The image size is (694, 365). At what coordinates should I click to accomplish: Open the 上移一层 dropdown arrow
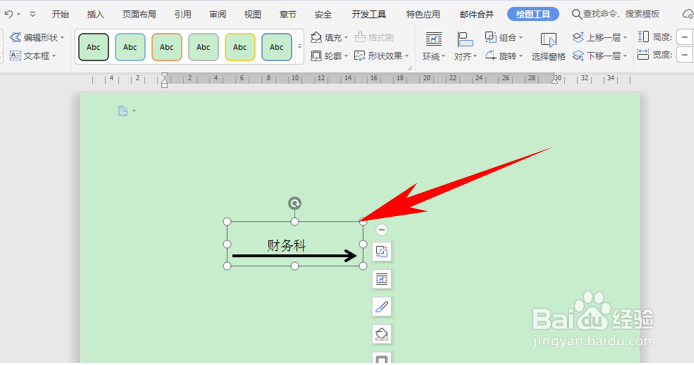625,38
